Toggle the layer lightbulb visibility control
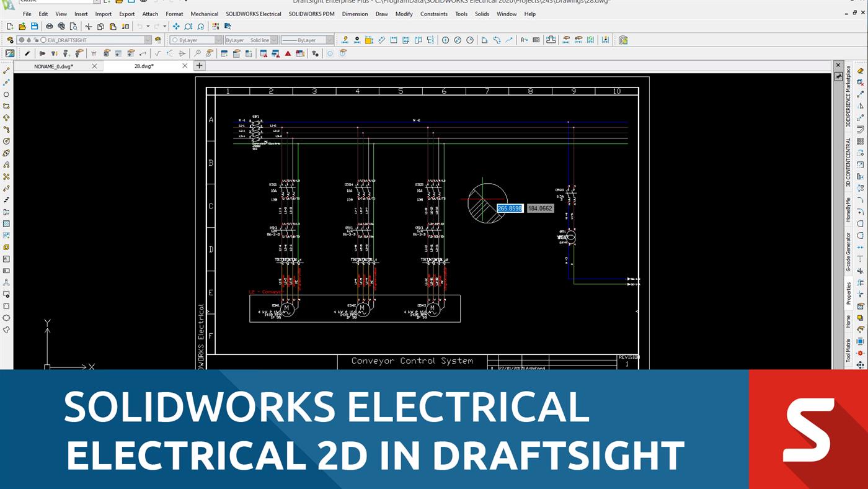868x489 pixels. point(21,40)
